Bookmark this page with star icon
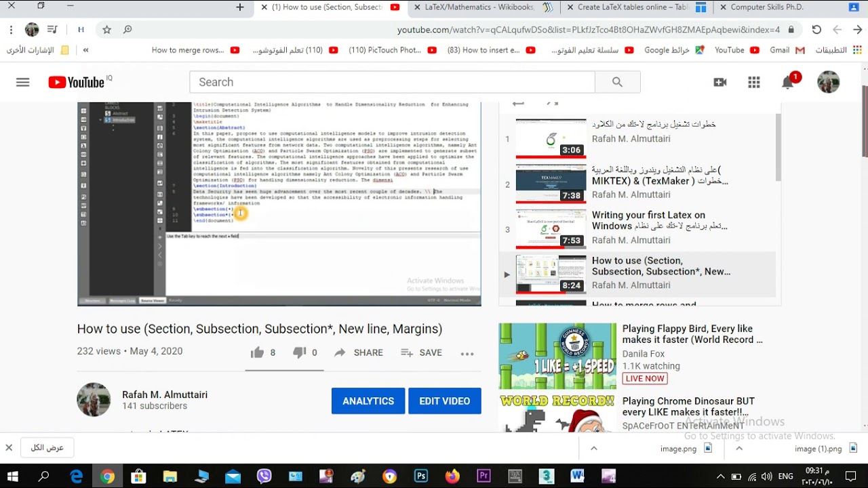Viewport: 868px width, 488px height. coord(106,30)
